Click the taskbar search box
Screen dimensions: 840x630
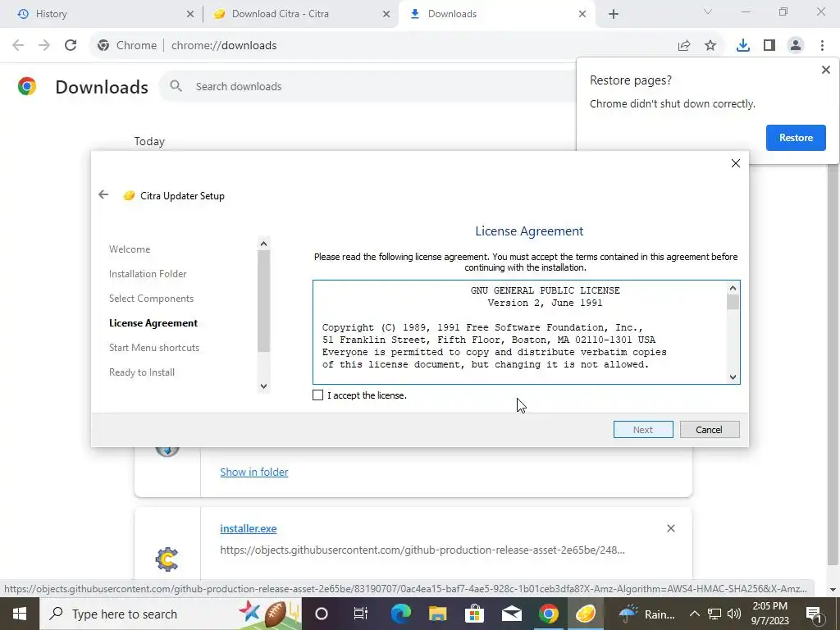click(171, 614)
